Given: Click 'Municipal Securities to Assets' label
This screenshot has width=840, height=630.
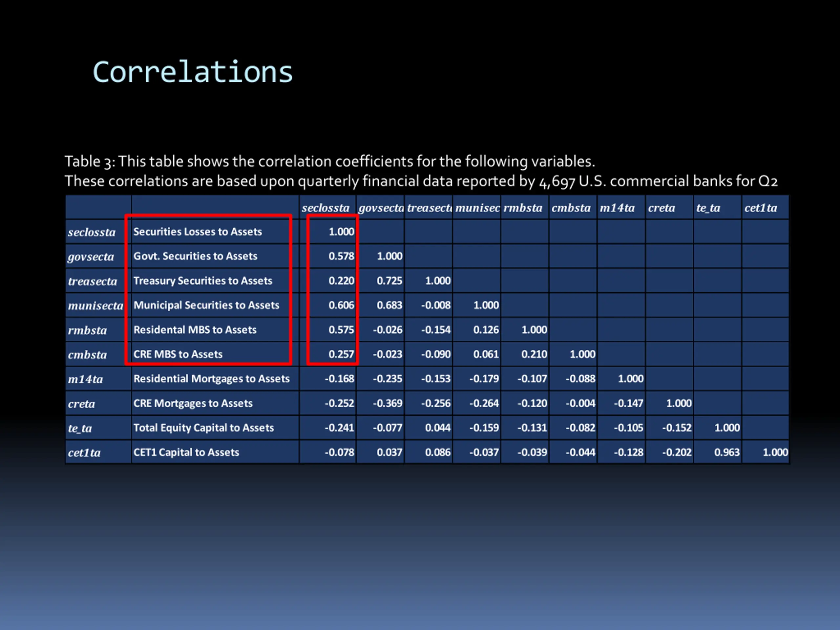Looking at the screenshot, I should coord(206,305).
